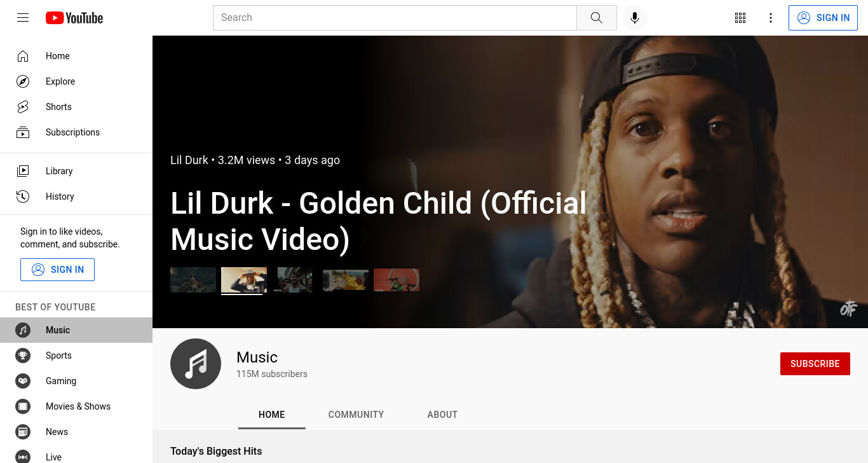Open the YouTube apps grid
Screen dimensions: 868x463
coord(740,18)
